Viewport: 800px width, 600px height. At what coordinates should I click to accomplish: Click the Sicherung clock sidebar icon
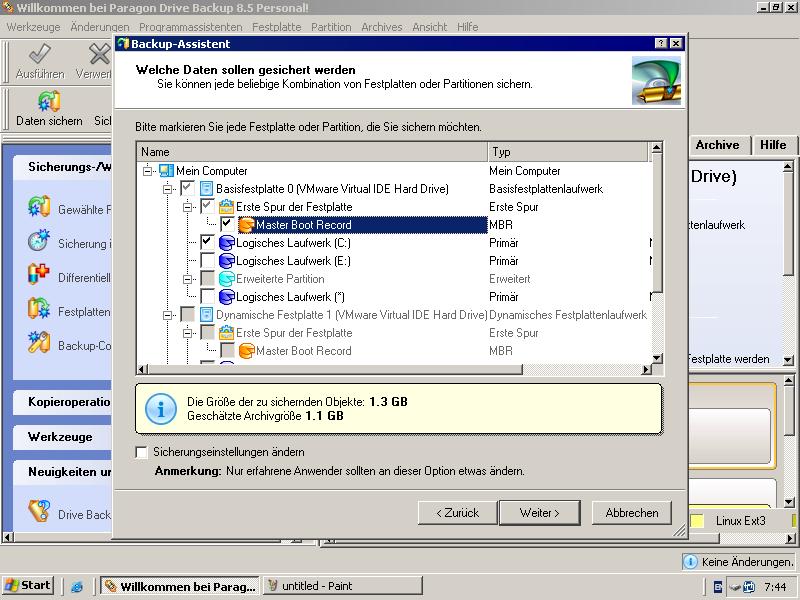coord(39,240)
